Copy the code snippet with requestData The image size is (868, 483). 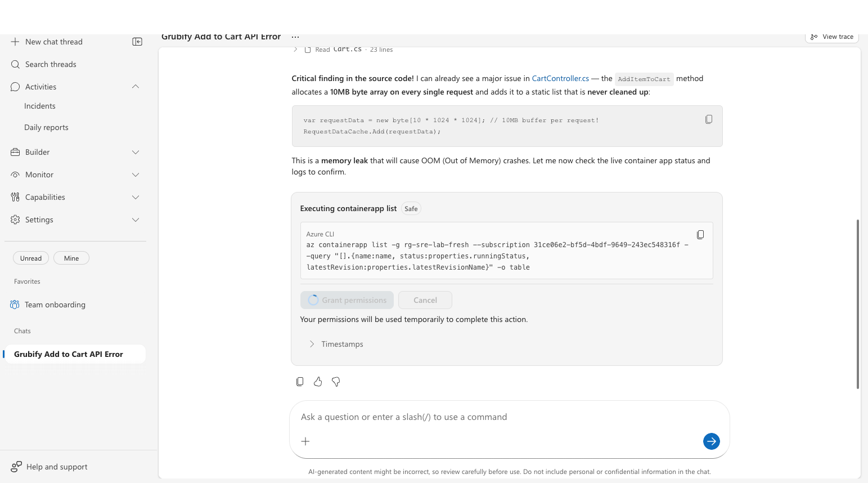tap(709, 119)
